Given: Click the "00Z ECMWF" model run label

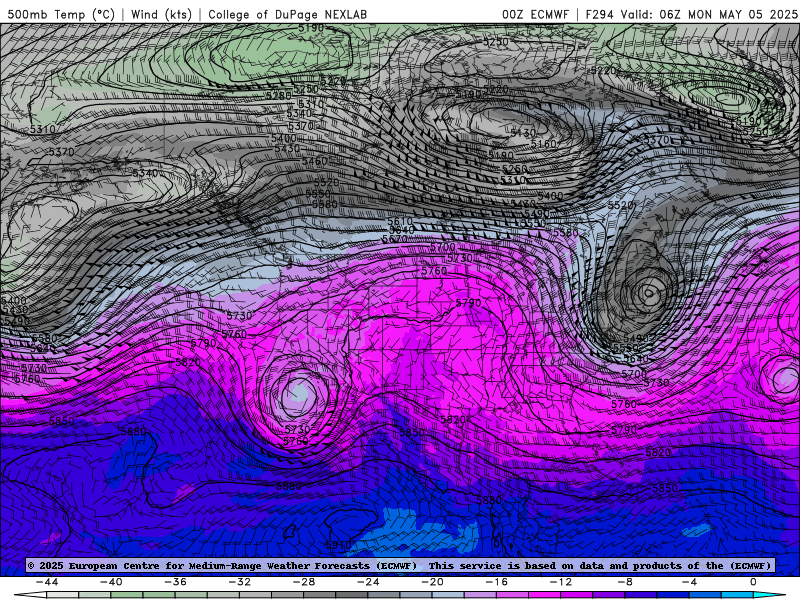Looking at the screenshot, I should [535, 14].
